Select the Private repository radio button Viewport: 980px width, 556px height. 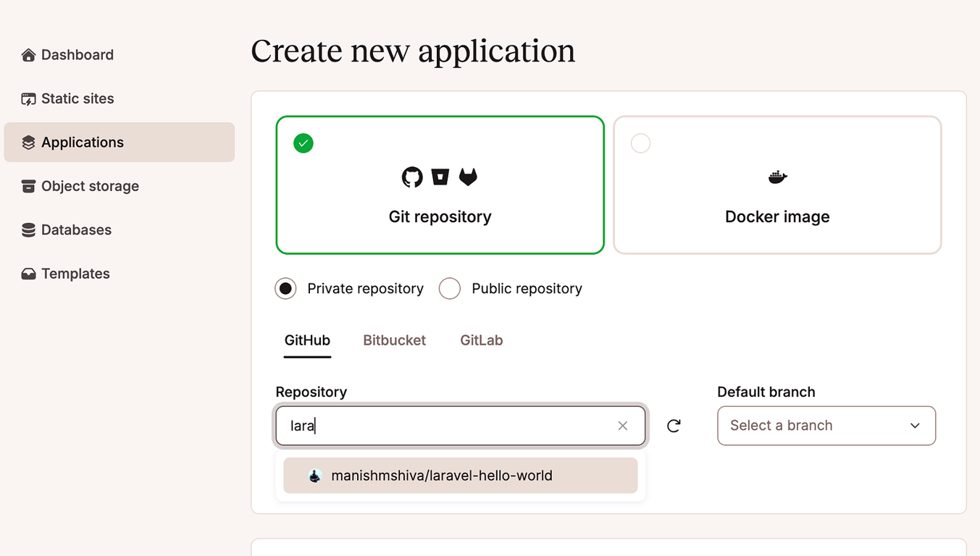(x=286, y=289)
